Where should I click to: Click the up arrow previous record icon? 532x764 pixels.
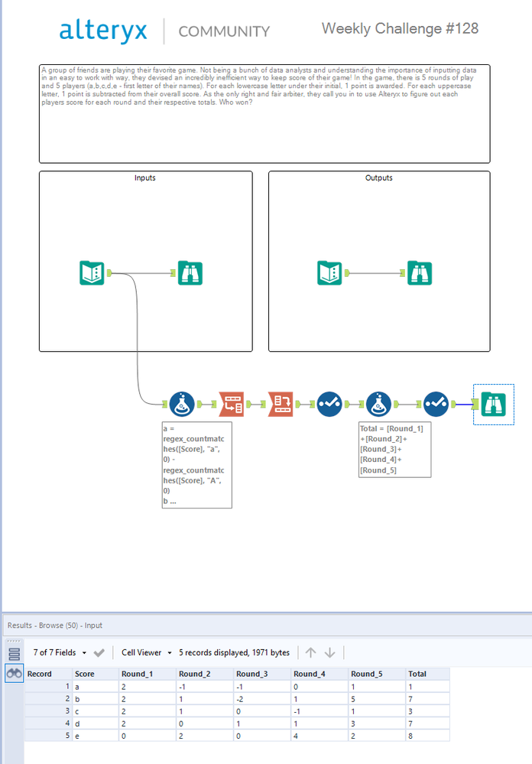click(311, 652)
